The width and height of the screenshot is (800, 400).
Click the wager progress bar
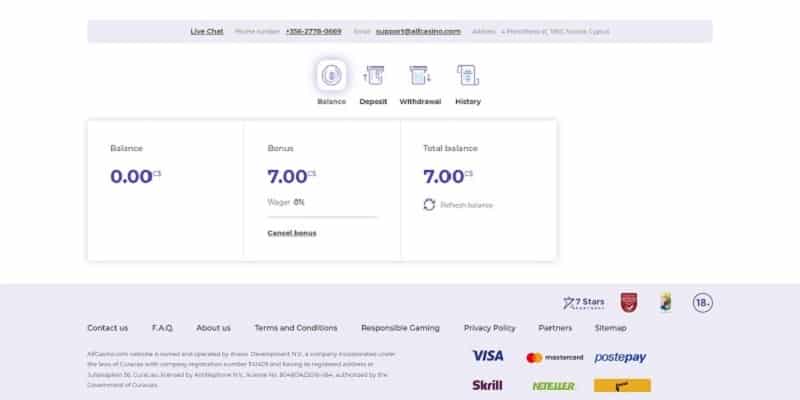pos(322,217)
